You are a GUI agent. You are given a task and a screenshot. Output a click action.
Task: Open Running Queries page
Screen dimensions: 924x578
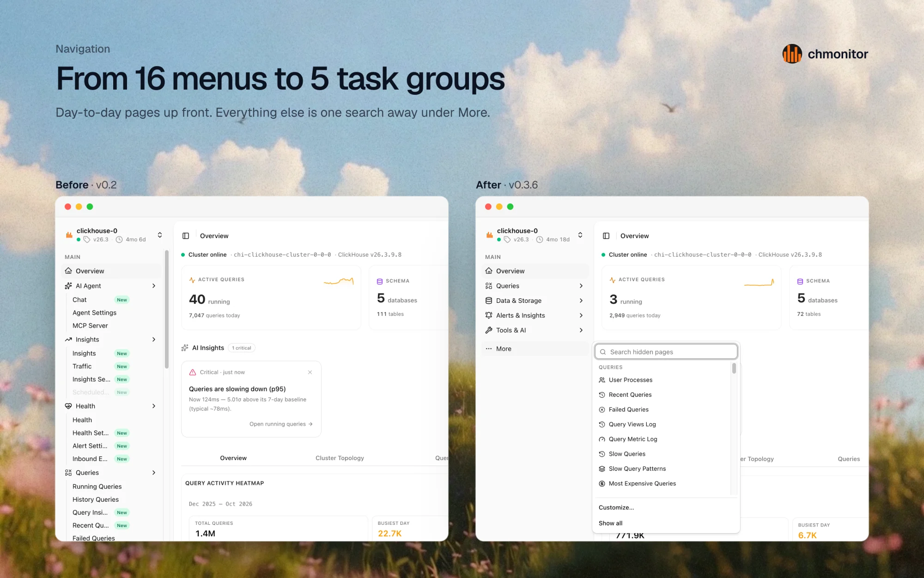click(97, 486)
